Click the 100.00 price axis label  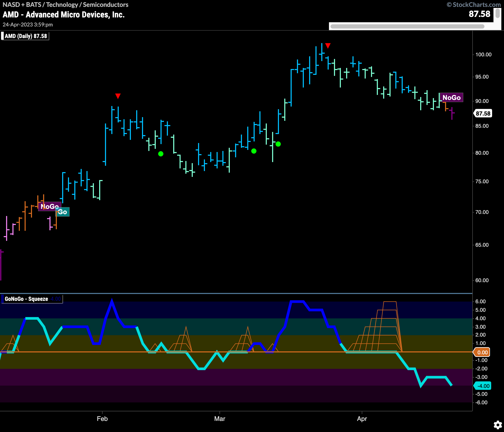[483, 54]
